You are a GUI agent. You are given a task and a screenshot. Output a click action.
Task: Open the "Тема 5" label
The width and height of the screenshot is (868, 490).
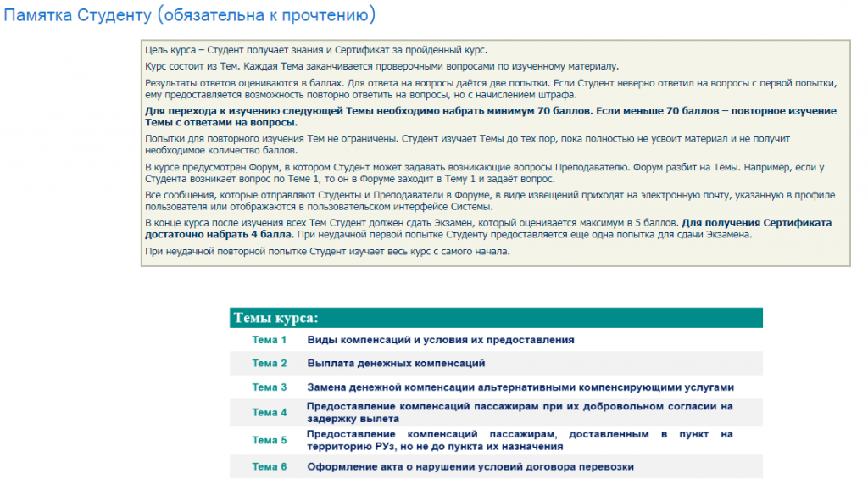pos(270,441)
